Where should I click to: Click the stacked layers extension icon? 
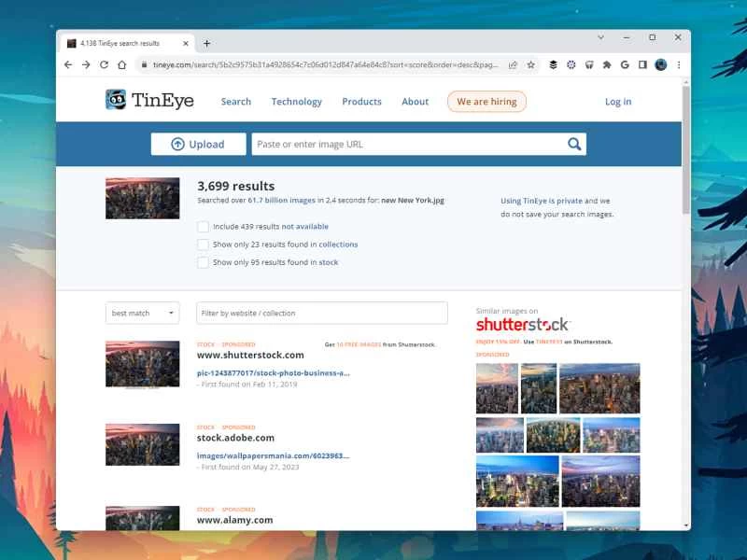point(555,64)
